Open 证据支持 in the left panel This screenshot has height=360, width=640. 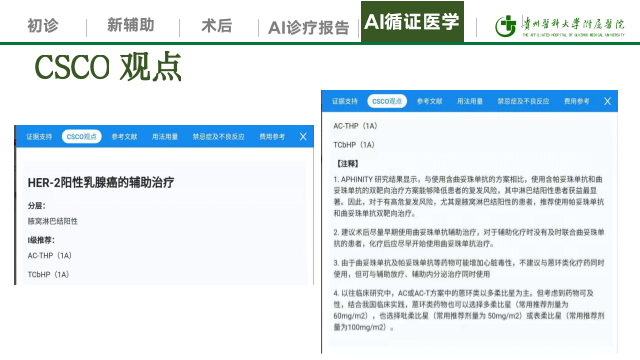coord(39,137)
